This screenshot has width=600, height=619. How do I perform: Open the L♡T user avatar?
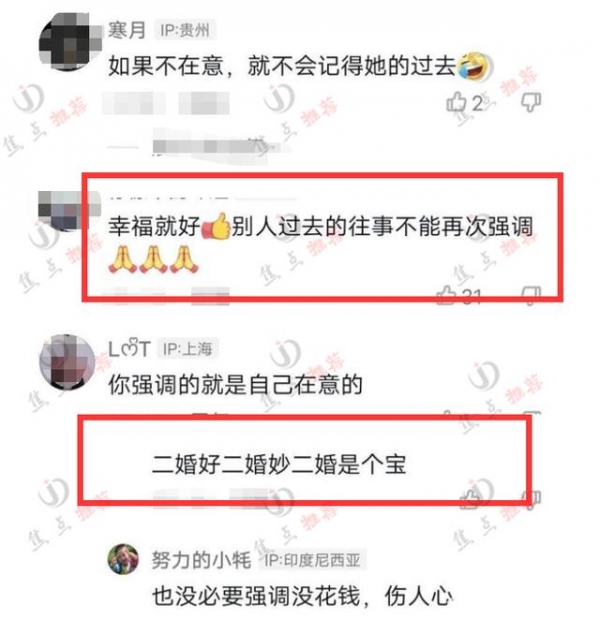coord(67,362)
